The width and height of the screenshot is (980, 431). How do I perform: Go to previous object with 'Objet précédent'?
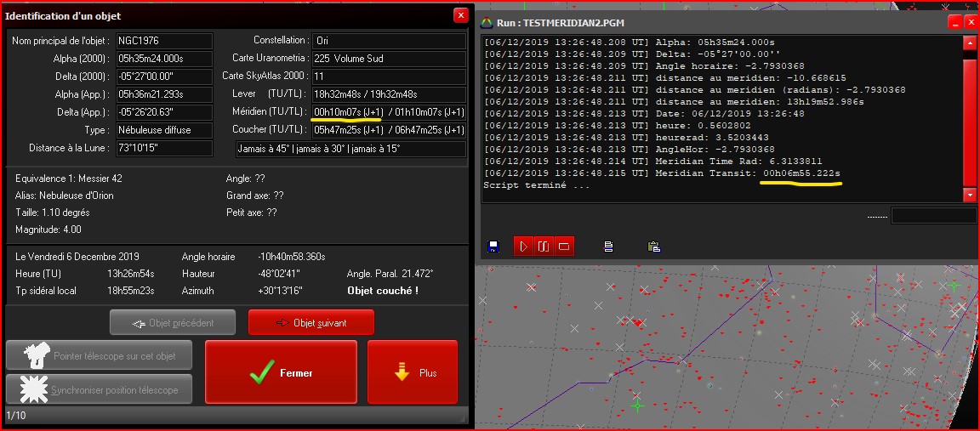[173, 323]
